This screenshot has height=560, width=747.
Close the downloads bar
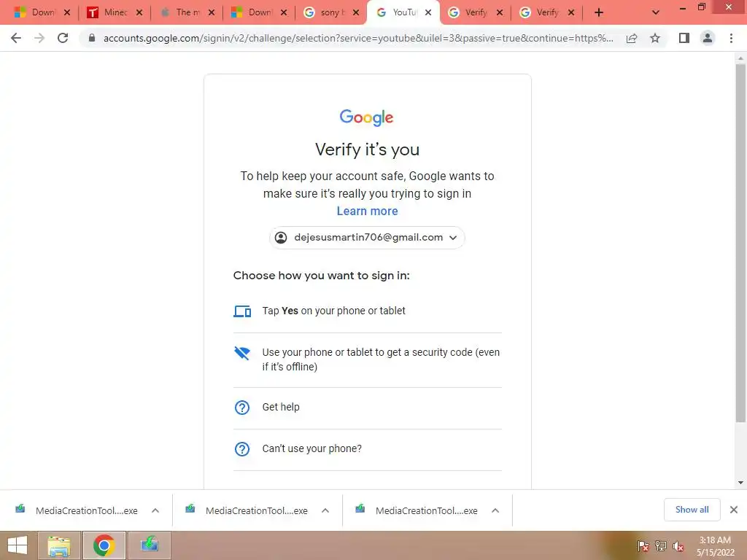point(734,510)
